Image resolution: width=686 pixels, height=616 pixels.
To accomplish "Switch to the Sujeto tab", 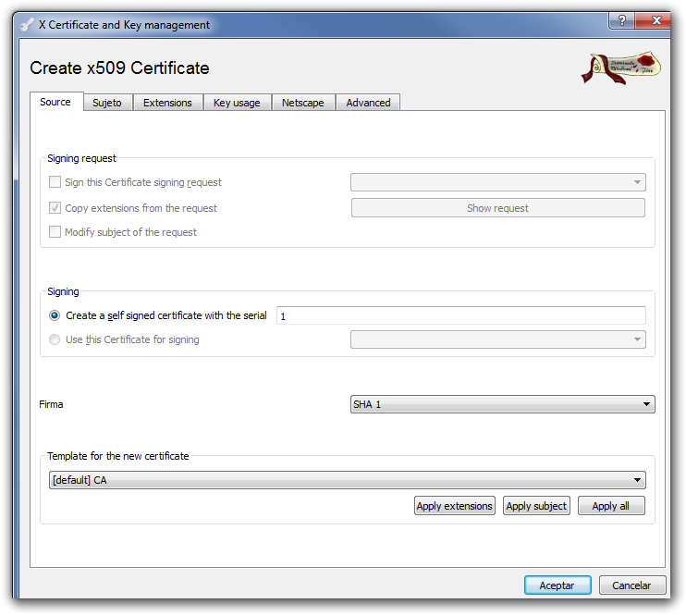I will coord(107,103).
